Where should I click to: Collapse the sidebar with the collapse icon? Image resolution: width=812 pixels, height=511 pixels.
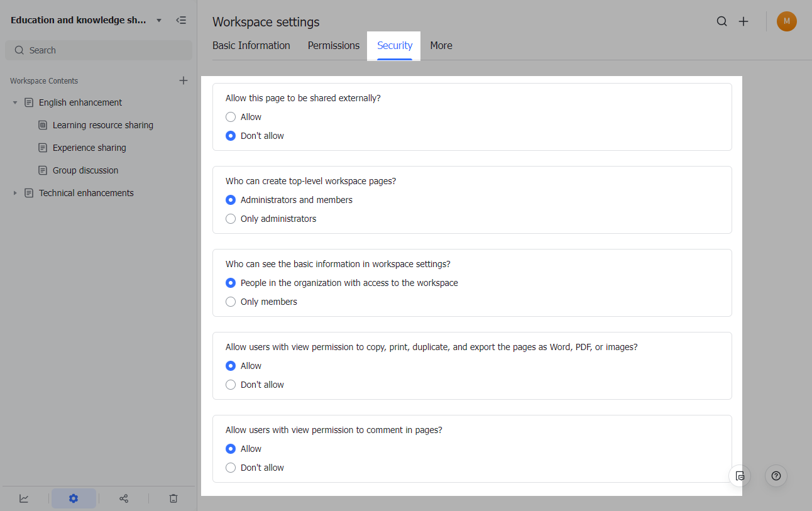[x=181, y=19]
